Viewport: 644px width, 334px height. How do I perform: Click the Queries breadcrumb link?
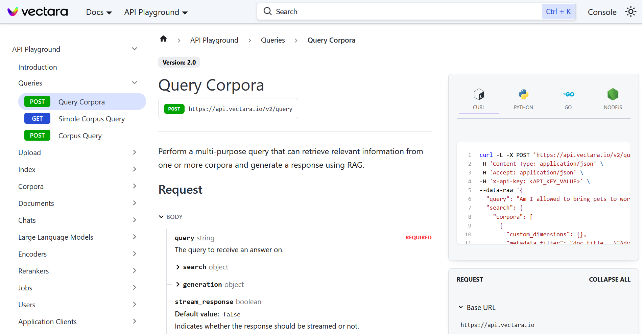point(273,40)
